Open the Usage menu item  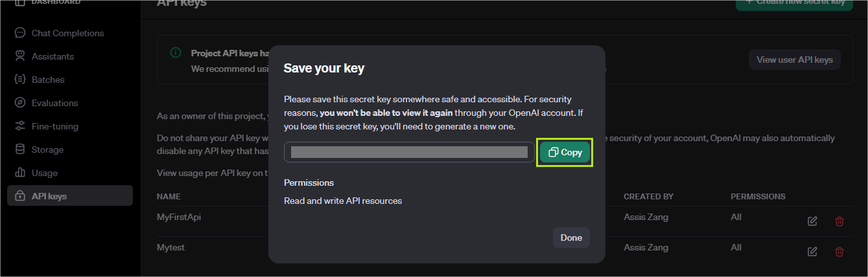70,173
